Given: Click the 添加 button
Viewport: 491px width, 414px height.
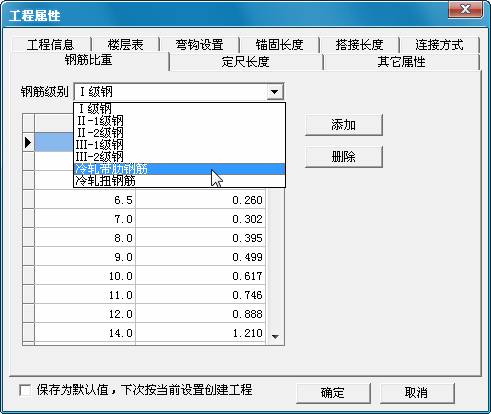Looking at the screenshot, I should pos(344,125).
